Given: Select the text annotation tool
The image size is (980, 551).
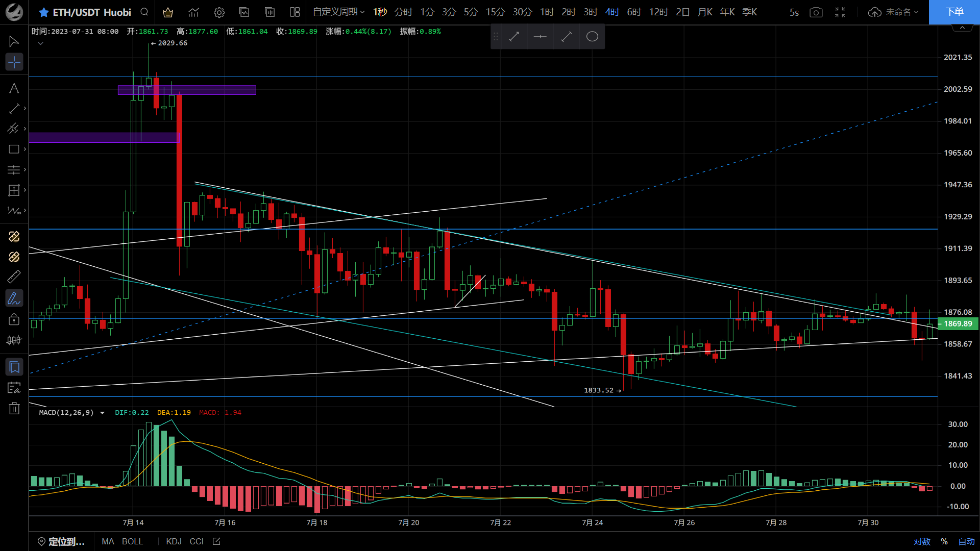Looking at the screenshot, I should tap(14, 88).
